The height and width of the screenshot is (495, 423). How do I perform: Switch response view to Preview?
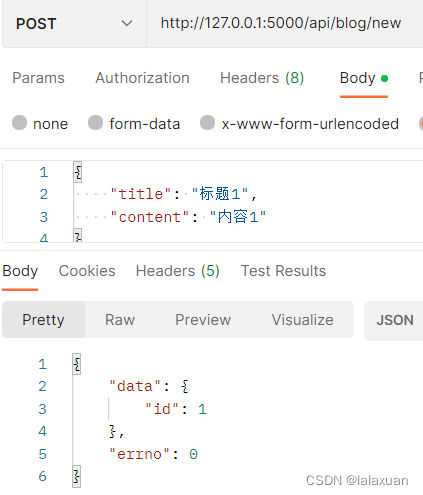[203, 320]
